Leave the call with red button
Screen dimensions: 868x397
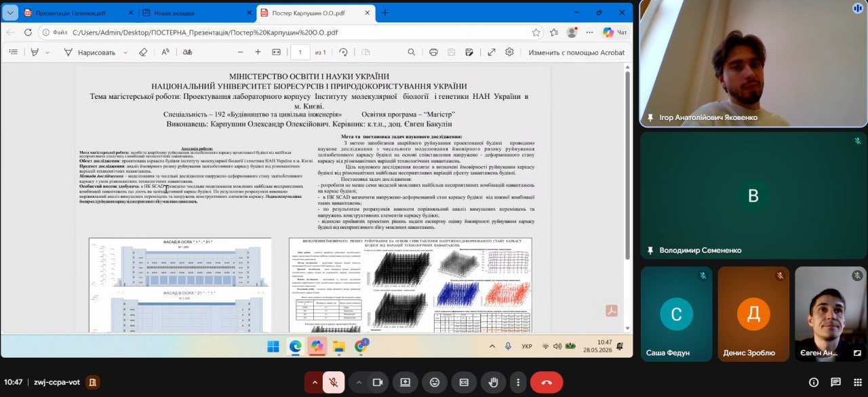click(547, 382)
